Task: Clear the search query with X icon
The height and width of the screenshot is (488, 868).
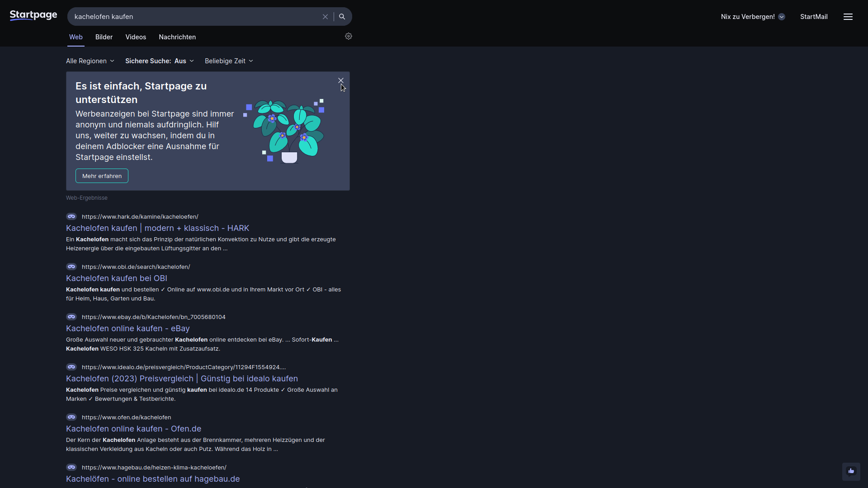Action: tap(325, 17)
